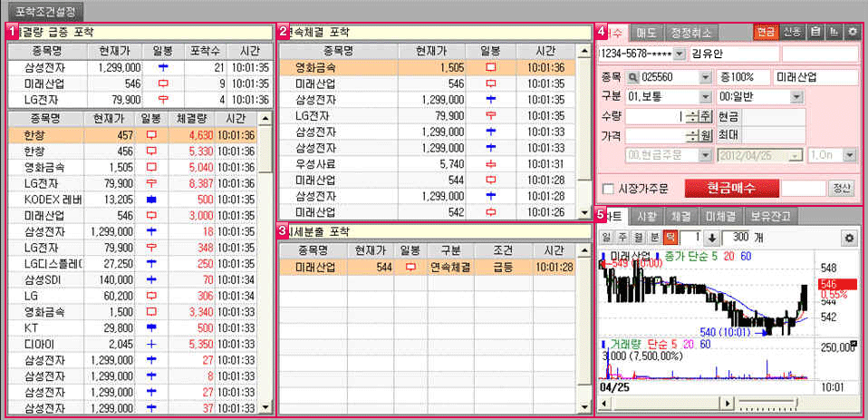Select the 현금 order type toggle
Viewport: 868px width, 420px height.
pyautogui.click(x=767, y=32)
